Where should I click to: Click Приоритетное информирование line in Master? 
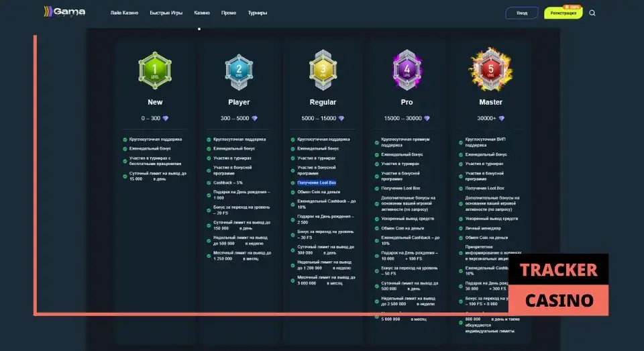(x=493, y=253)
